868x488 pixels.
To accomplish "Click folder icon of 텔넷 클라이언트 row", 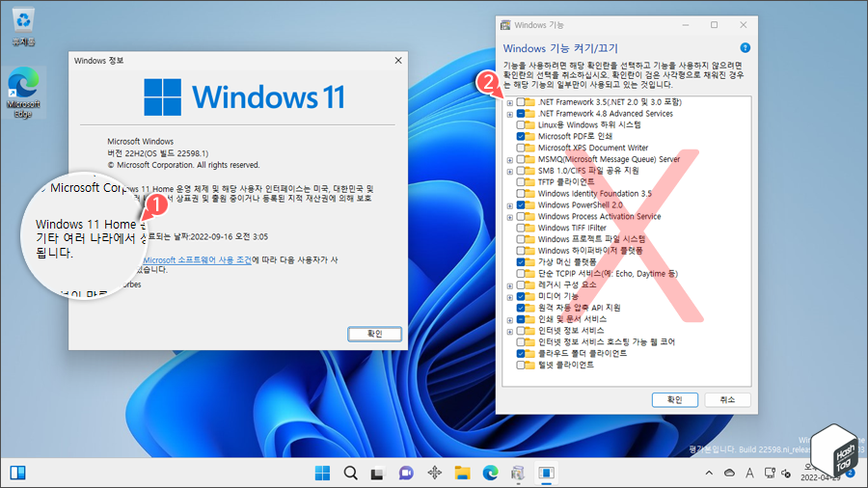I will pos(530,365).
